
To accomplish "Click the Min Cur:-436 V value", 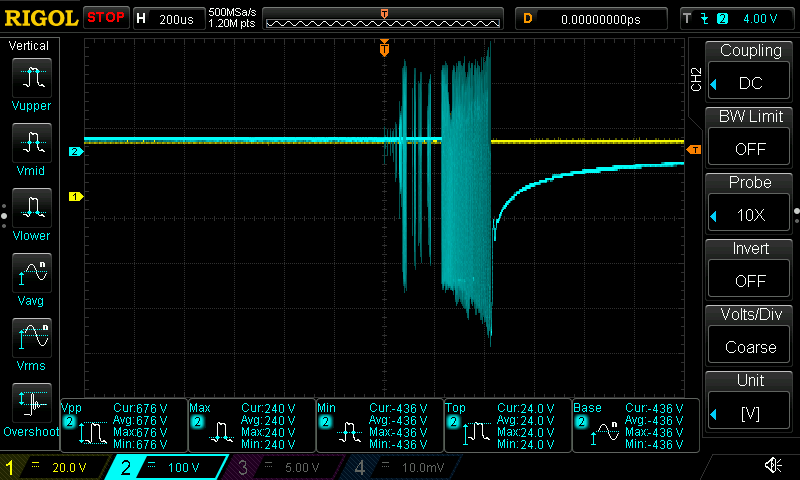I will tap(398, 408).
